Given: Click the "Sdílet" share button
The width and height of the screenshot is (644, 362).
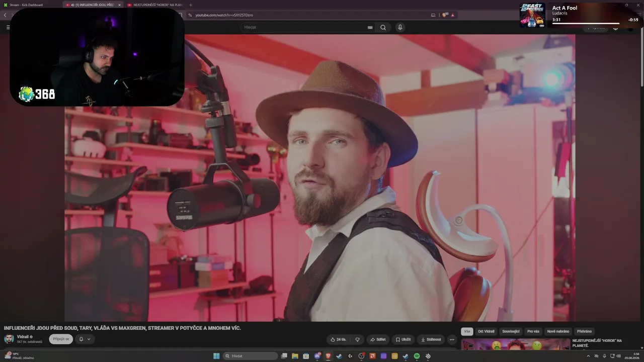Looking at the screenshot, I should [377, 339].
